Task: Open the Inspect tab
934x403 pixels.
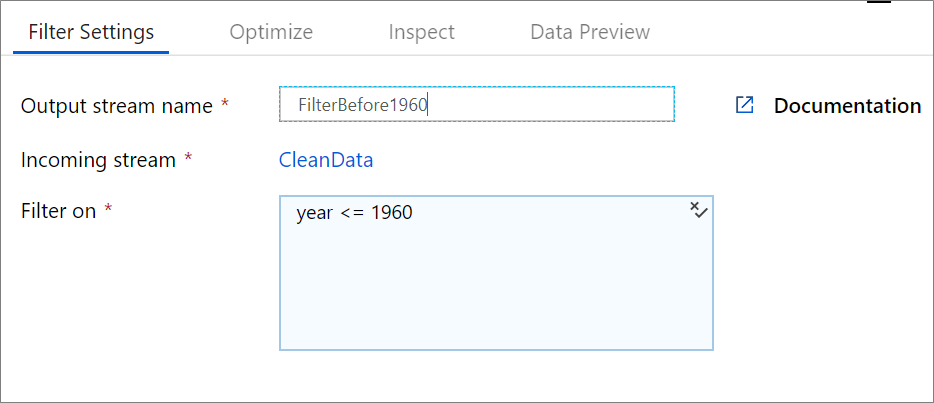Action: (x=422, y=32)
